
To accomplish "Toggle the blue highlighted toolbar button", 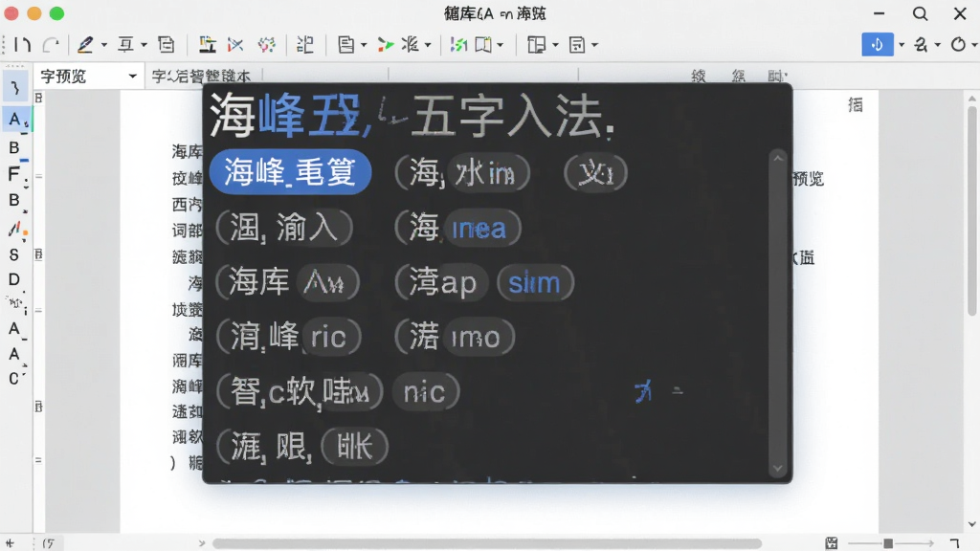I will point(877,44).
